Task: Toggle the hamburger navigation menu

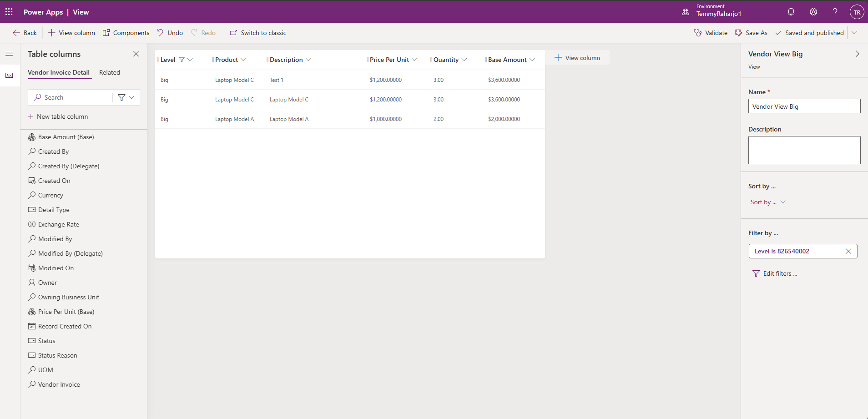Action: point(9,54)
